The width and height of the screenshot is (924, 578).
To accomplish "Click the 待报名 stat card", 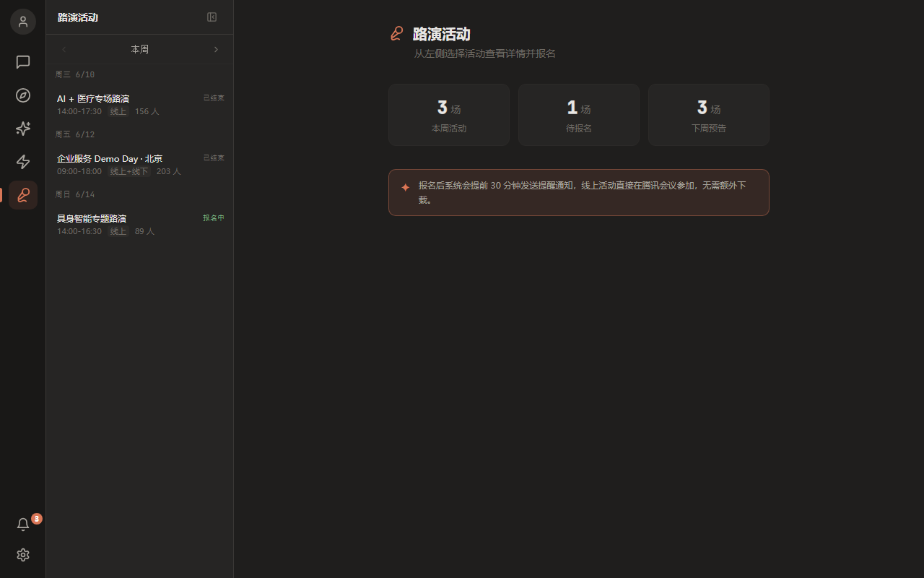I will [x=579, y=115].
